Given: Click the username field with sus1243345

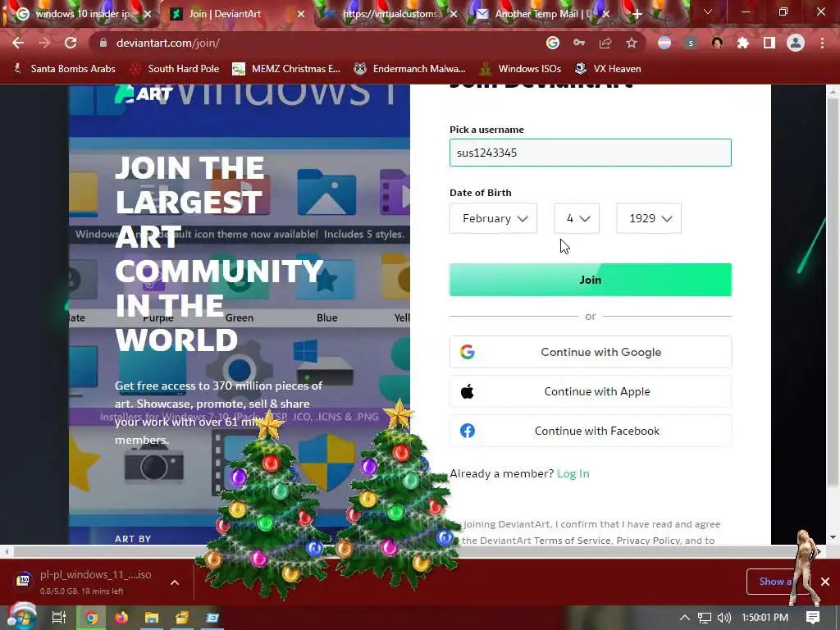Looking at the screenshot, I should (x=591, y=153).
